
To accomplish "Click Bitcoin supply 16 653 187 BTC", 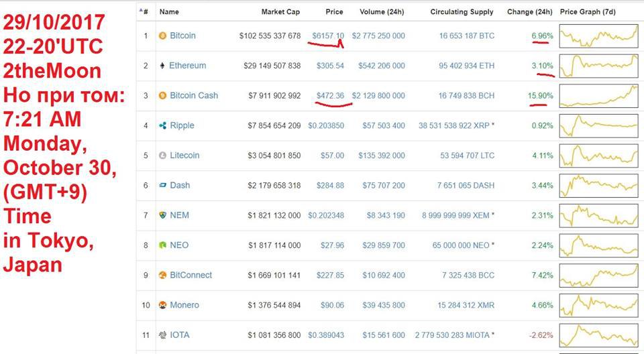I will pos(467,36).
